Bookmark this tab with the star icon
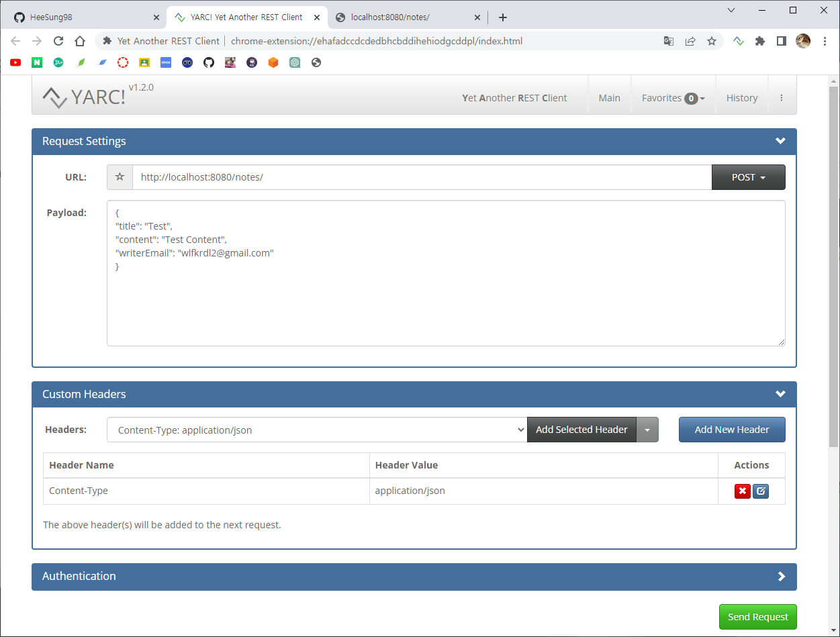Image resolution: width=840 pixels, height=637 pixels. click(712, 41)
